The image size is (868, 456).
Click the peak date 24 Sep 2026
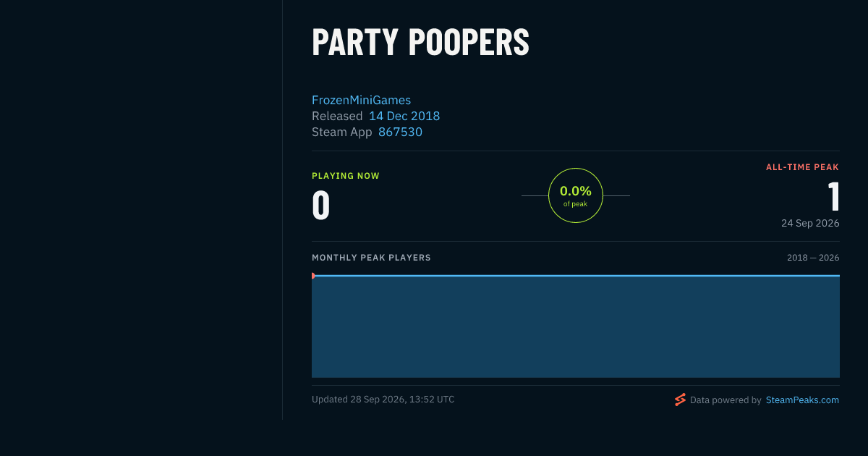[810, 223]
